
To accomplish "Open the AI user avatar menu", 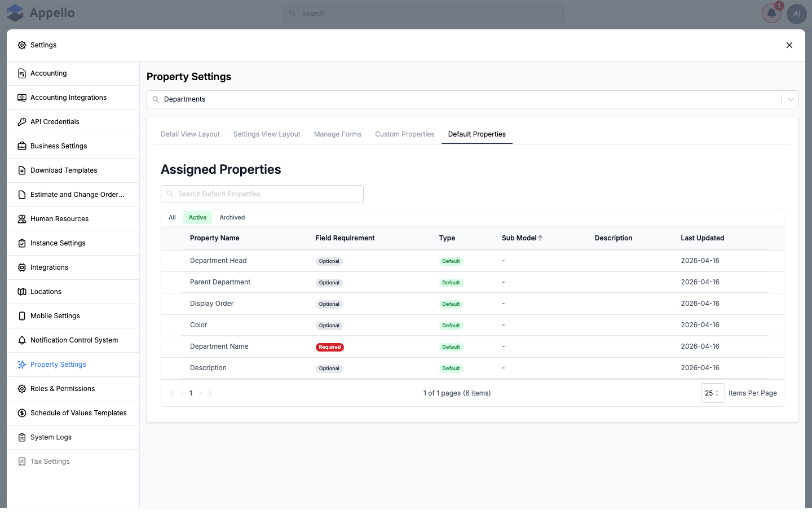I will pyautogui.click(x=797, y=14).
